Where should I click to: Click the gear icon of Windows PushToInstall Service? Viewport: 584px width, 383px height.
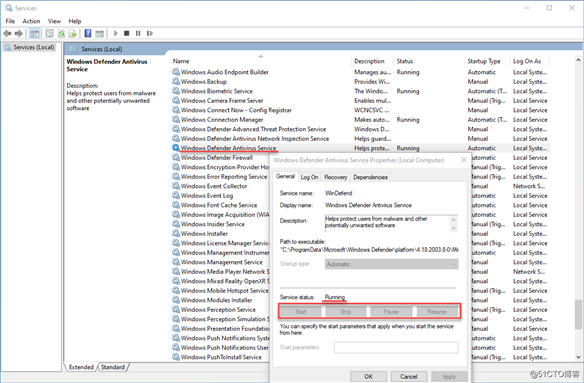[x=176, y=357]
